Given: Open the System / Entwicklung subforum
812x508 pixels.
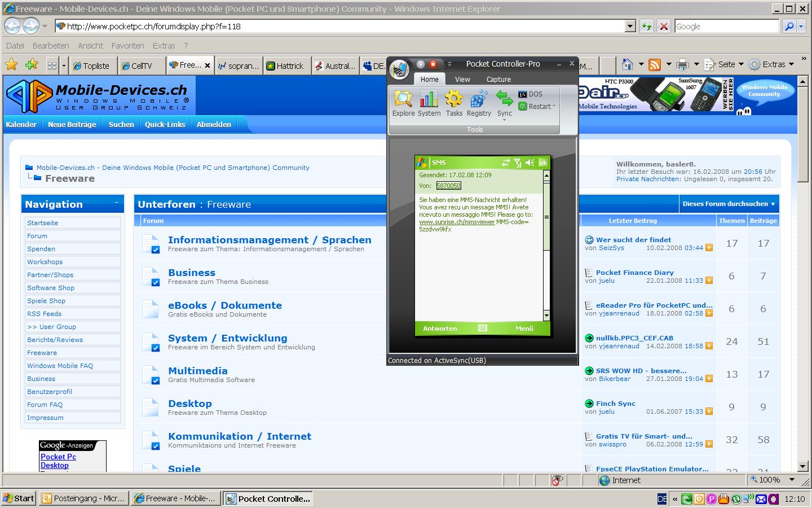Looking at the screenshot, I should tap(228, 338).
